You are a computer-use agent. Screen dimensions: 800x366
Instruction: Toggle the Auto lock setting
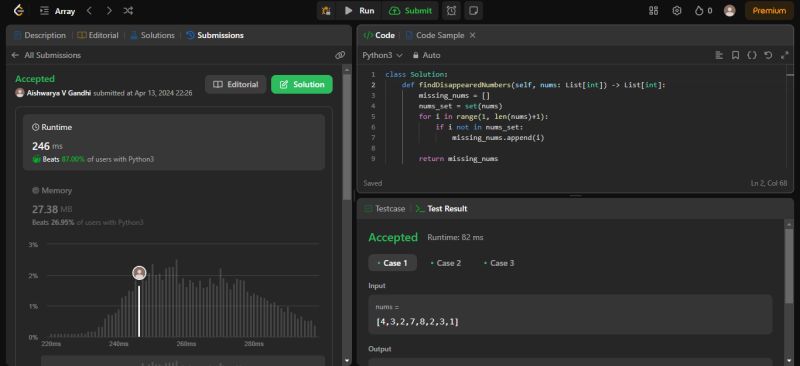tap(427, 55)
